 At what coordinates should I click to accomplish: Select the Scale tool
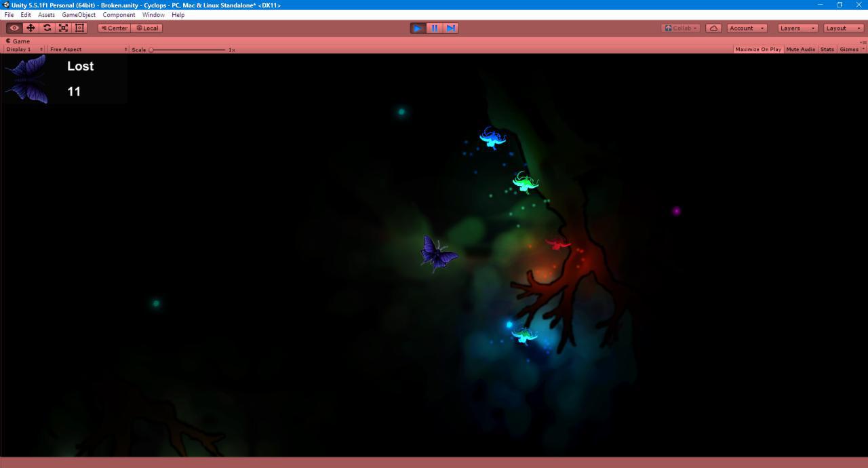point(63,28)
